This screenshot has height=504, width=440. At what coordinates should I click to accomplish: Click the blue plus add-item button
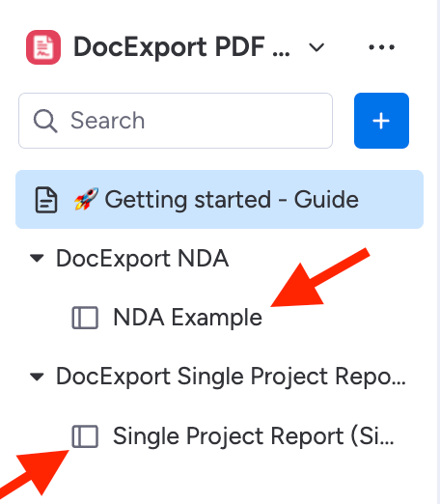point(381,121)
